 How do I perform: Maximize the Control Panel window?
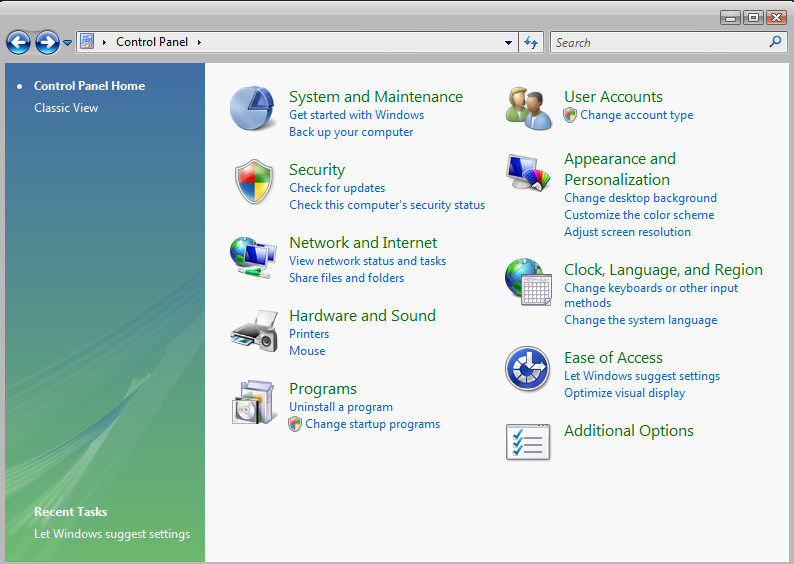click(x=753, y=18)
